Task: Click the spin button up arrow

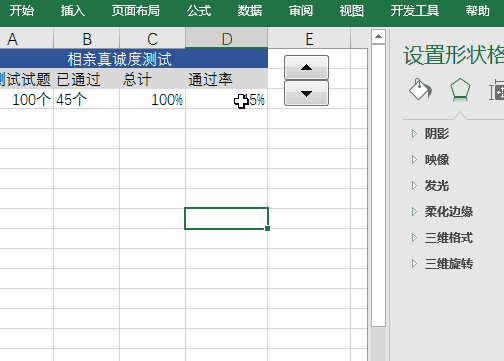Action: 306,67
